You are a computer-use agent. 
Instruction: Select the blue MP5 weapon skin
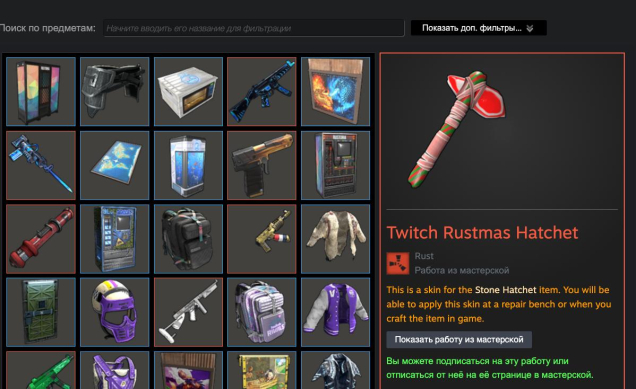(262, 91)
